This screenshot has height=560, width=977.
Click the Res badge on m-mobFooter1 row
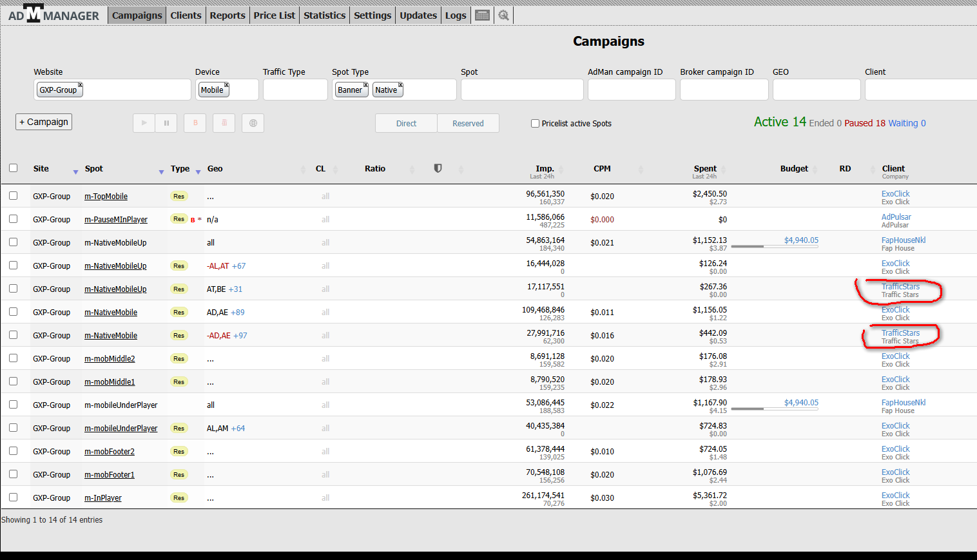click(179, 475)
